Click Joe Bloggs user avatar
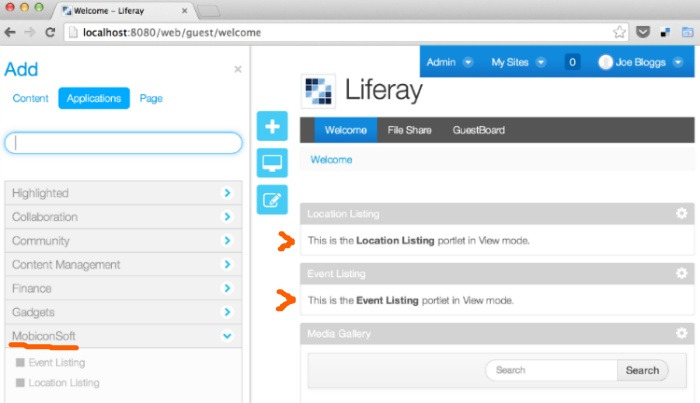 [x=605, y=62]
